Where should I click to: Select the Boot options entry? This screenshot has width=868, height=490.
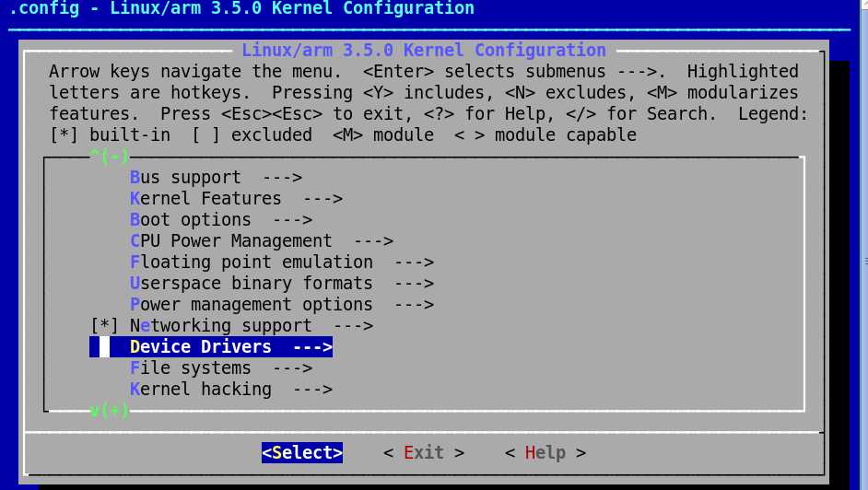click(221, 219)
